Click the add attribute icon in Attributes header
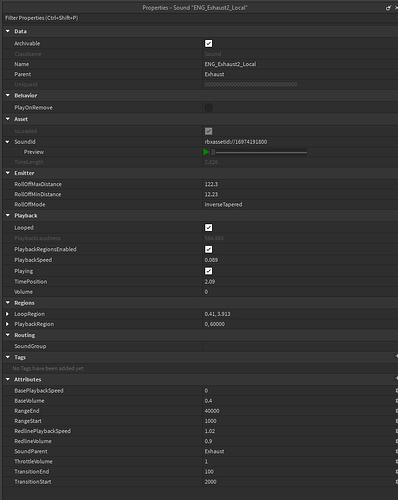 coord(396,379)
